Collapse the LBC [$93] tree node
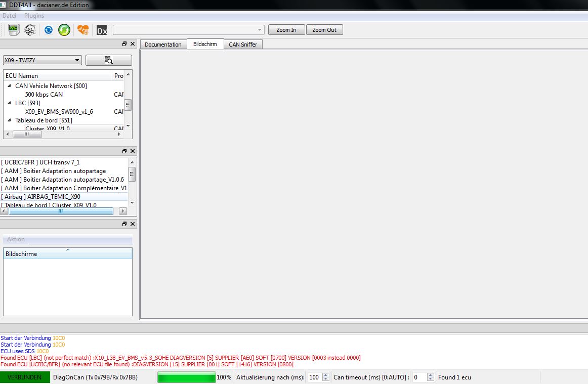 (x=9, y=103)
